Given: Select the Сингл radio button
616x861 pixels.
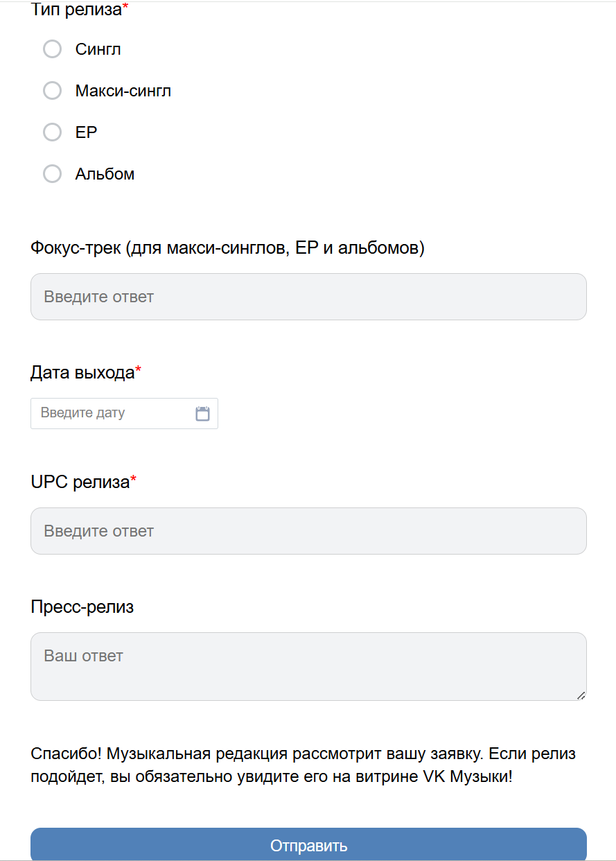Looking at the screenshot, I should click(53, 49).
